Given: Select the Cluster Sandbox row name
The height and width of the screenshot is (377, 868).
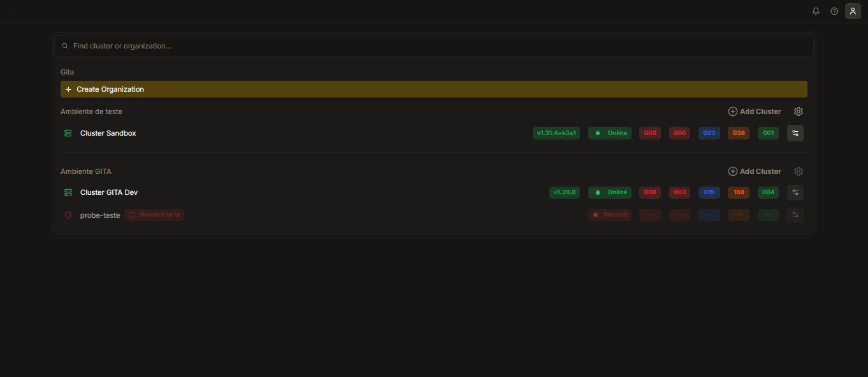Looking at the screenshot, I should [108, 133].
